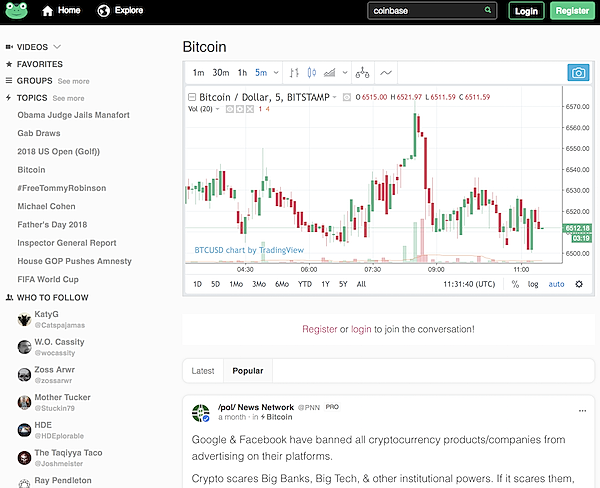Click the green Register button
This screenshot has height=488, width=600.
point(572,11)
